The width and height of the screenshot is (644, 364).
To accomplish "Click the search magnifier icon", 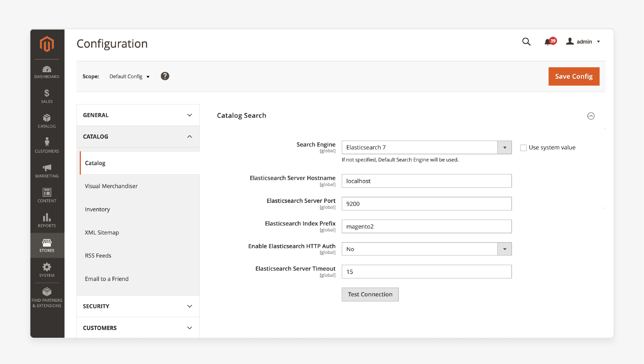I will click(526, 42).
